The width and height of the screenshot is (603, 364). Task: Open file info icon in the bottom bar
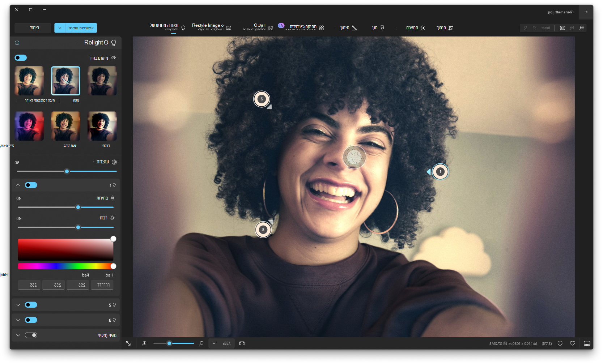[560, 343]
